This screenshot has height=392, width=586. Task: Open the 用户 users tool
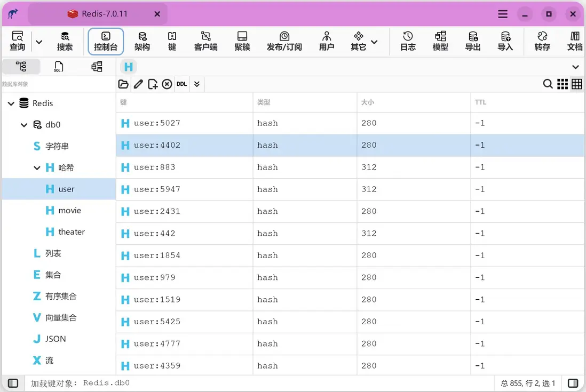pyautogui.click(x=327, y=41)
